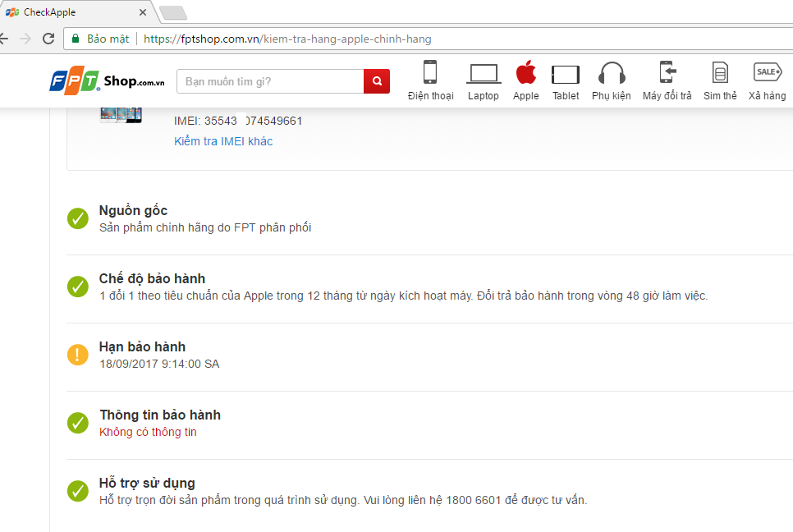The height and width of the screenshot is (532, 793).
Task: Close the CheckApple tab
Action: coord(143,12)
